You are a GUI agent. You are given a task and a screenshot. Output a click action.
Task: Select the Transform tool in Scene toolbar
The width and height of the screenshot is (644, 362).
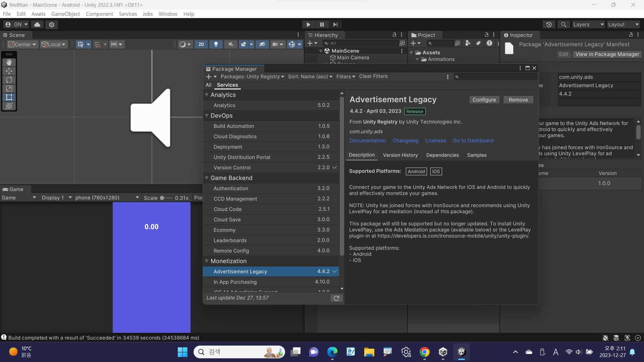tap(9, 106)
